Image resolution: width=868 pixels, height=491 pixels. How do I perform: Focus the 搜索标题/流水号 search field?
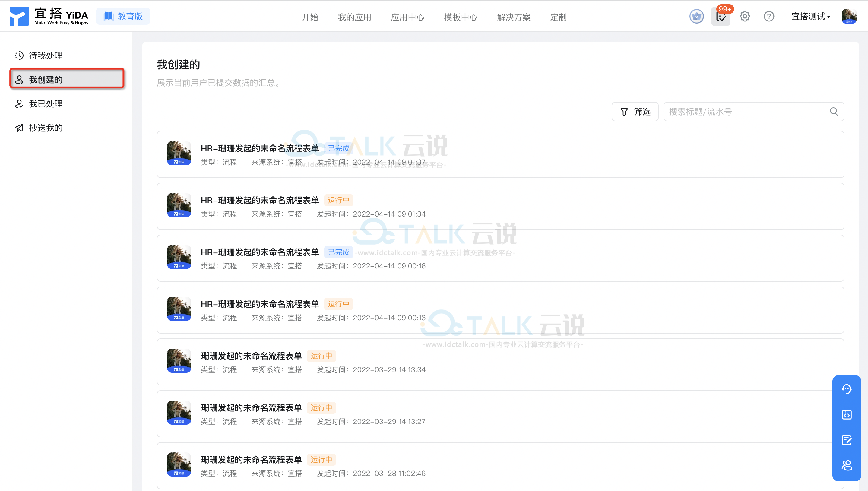click(753, 112)
